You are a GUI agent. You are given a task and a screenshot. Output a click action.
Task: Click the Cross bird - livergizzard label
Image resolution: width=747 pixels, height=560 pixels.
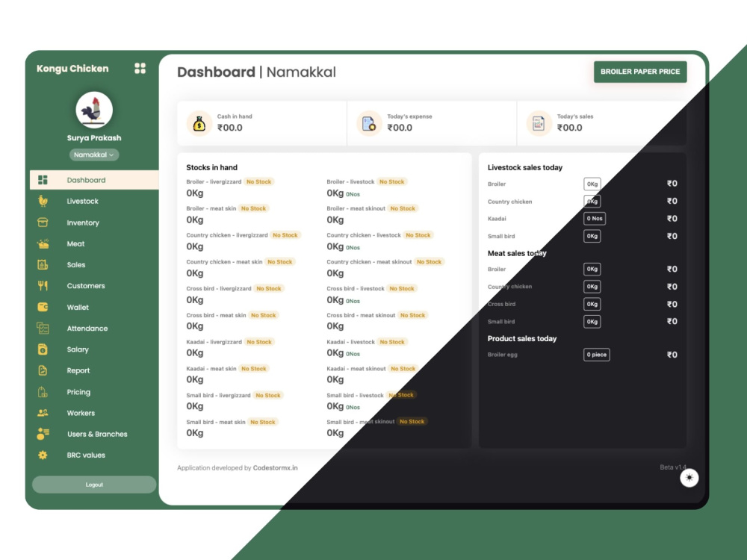pyautogui.click(x=219, y=288)
